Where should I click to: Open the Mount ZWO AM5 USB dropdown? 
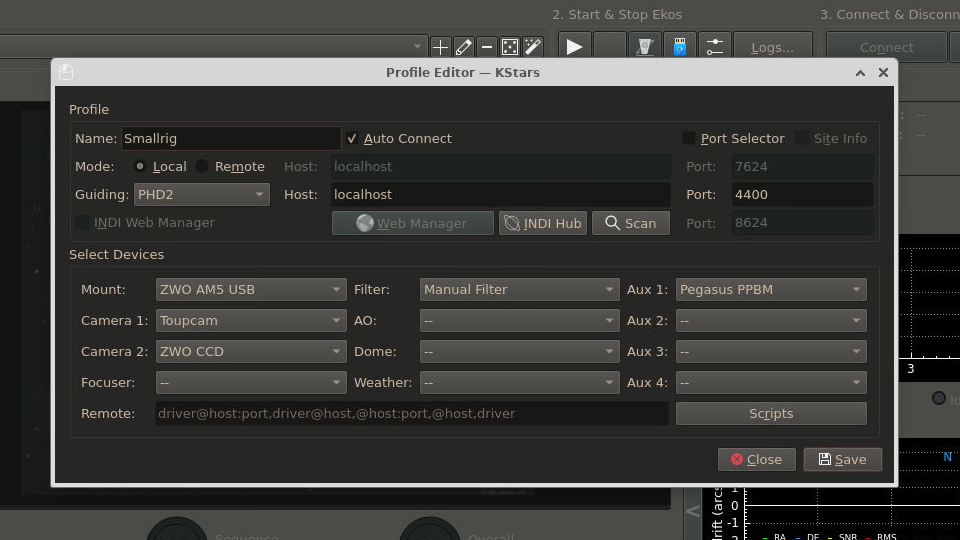tap(251, 290)
